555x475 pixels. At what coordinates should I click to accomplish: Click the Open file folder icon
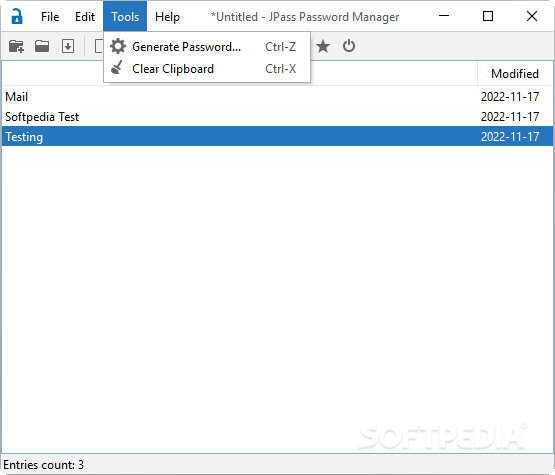[x=42, y=46]
